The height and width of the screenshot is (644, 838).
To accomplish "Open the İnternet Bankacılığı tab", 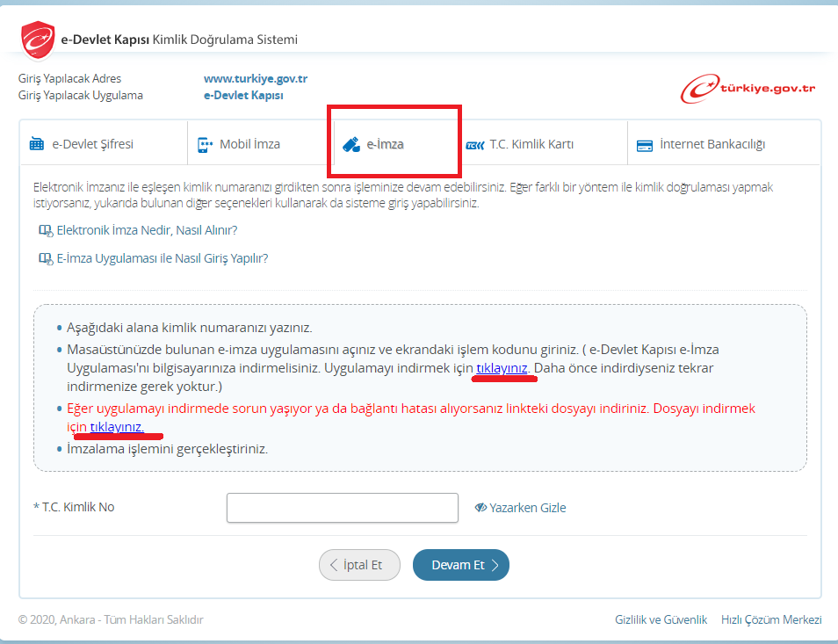I will [724, 144].
